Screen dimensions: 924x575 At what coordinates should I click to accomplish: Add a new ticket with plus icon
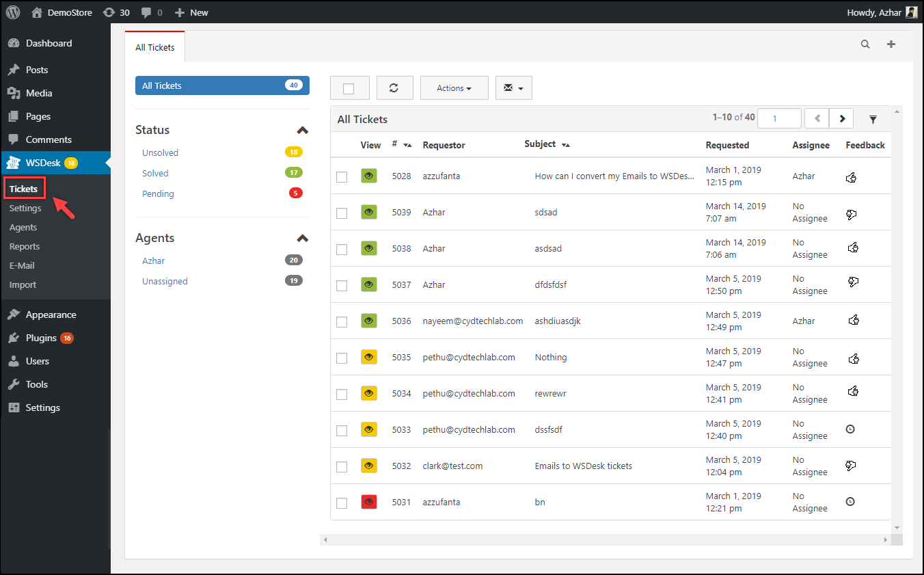891,44
